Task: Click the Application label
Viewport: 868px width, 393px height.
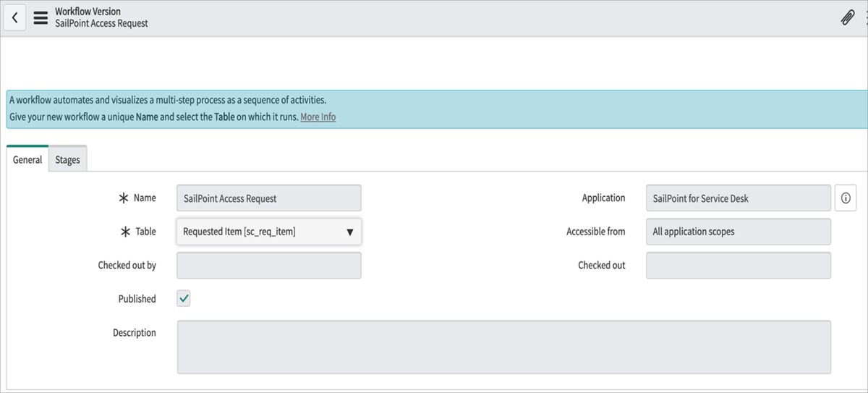Action: (x=603, y=198)
